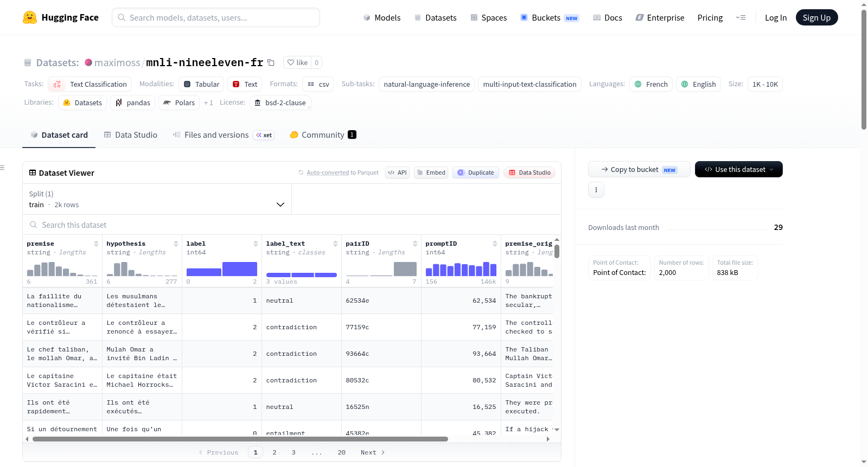
Task: Toggle the sort icon on the label column
Action: coord(256,244)
